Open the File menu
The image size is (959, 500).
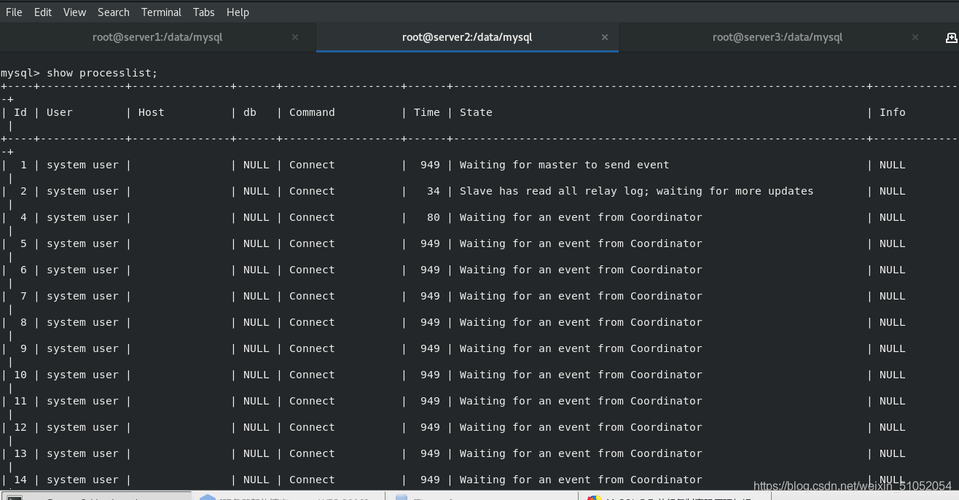(13, 12)
